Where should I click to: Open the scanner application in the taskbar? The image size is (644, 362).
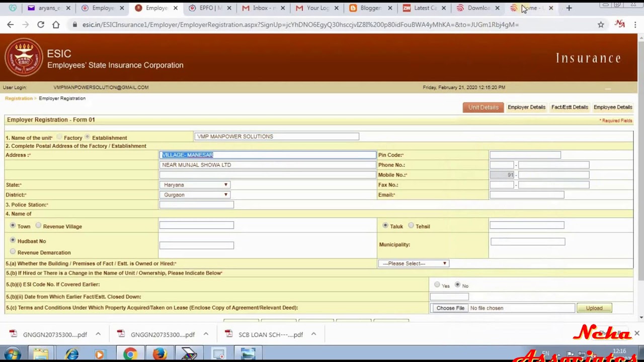[189, 354]
